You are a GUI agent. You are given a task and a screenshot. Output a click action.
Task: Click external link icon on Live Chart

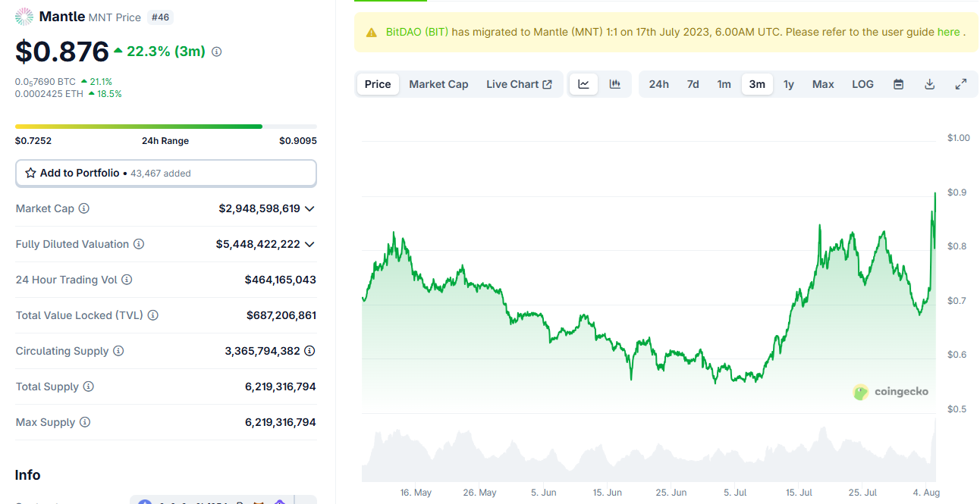(548, 84)
